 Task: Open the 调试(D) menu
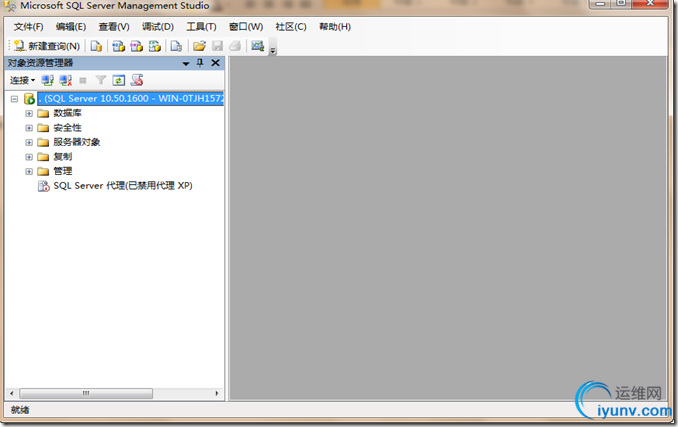pos(158,27)
